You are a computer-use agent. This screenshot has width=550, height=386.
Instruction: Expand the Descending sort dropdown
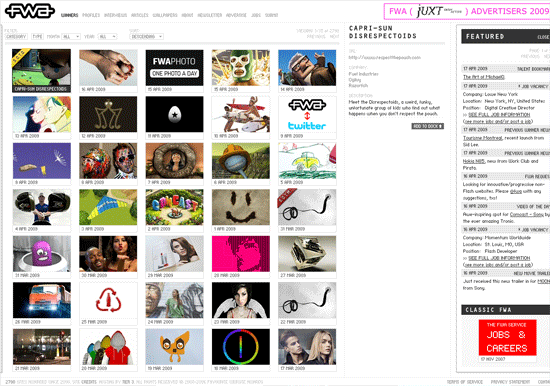[146, 36]
